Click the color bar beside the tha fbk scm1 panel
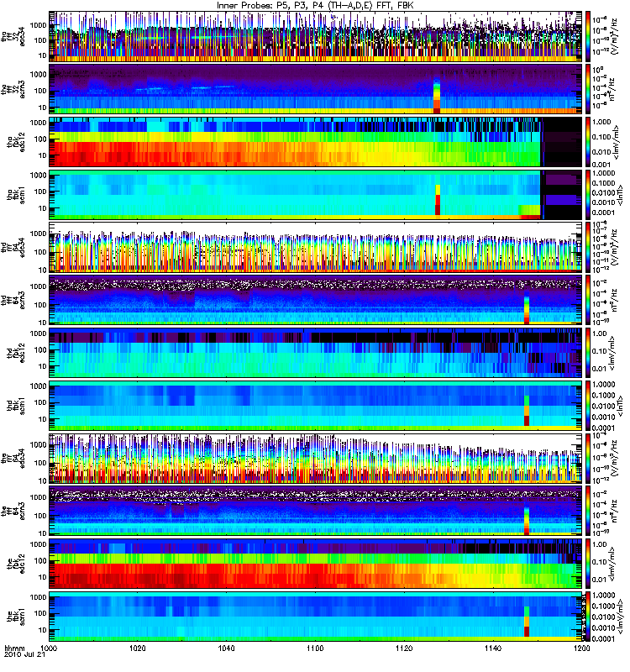This screenshot has width=630, height=672. [587, 195]
